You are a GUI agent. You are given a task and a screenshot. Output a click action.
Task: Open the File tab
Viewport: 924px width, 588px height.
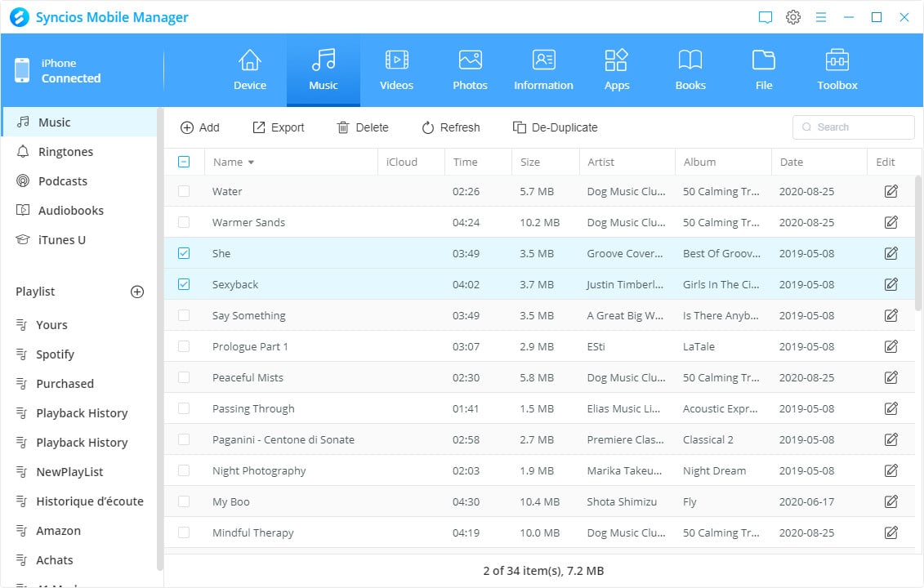tap(764, 70)
